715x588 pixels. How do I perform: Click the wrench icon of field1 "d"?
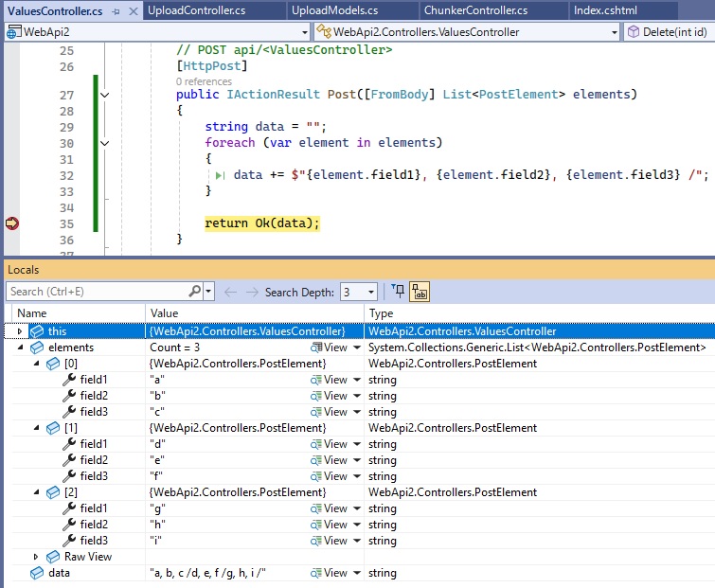(x=69, y=443)
